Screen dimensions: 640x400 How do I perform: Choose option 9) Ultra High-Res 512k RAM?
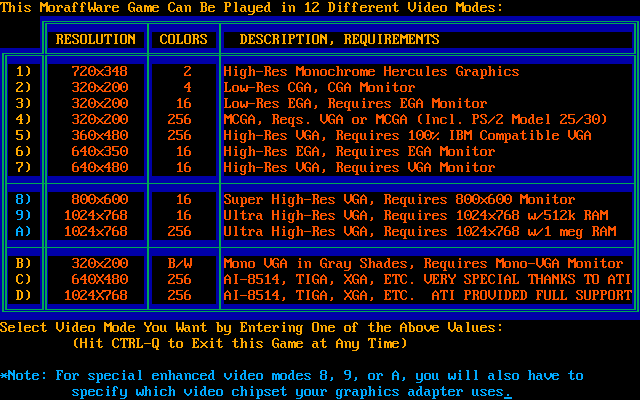click(x=24, y=216)
